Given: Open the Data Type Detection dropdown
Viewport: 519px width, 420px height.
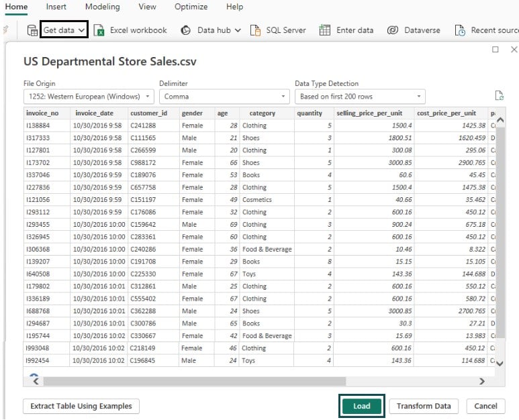Looking at the screenshot, I should point(360,97).
